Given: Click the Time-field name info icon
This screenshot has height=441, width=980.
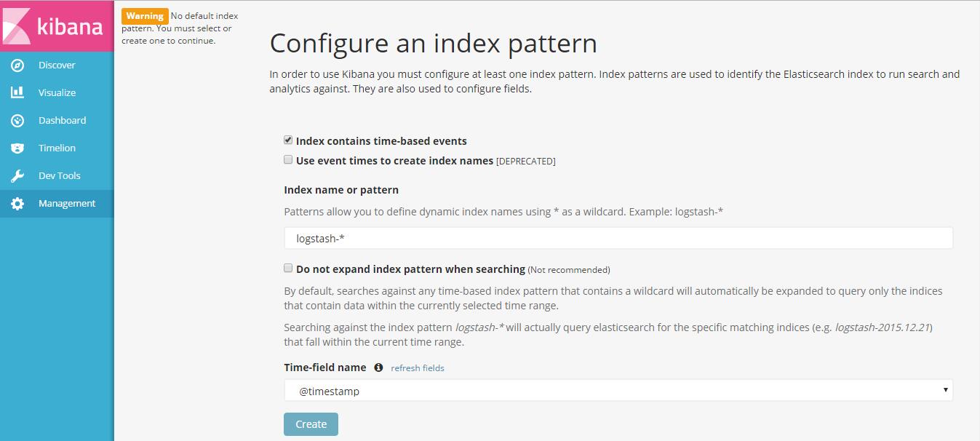Looking at the screenshot, I should (378, 368).
